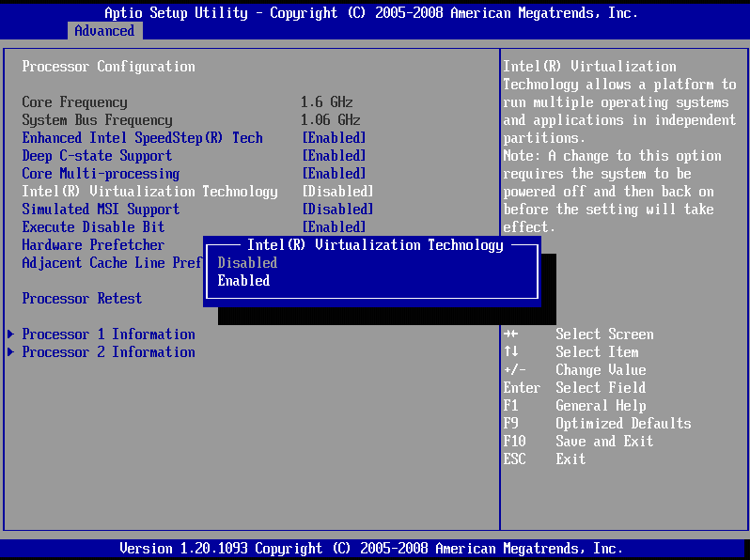Click the F10 Save and Exit hint
The width and height of the screenshot is (750, 560).
click(579, 441)
